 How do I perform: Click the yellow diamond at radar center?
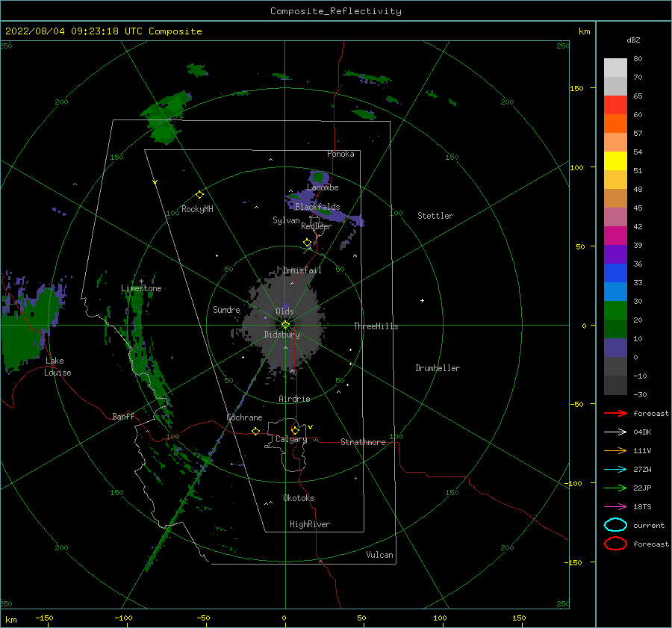pos(285,325)
